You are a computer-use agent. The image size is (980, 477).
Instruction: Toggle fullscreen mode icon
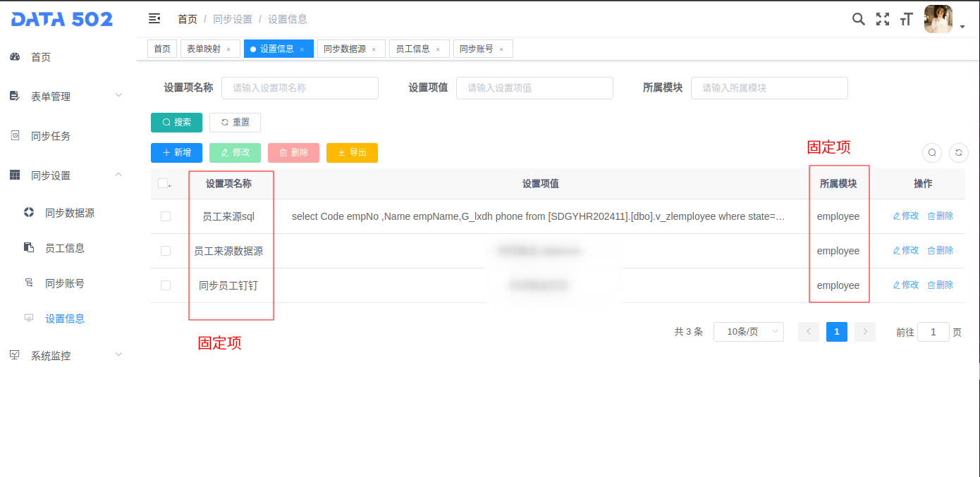tap(882, 19)
